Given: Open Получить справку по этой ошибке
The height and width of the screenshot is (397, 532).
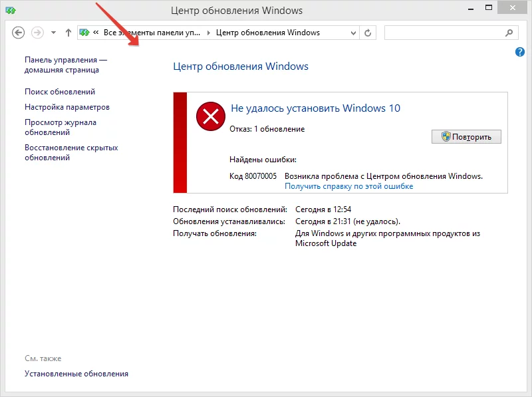Looking at the screenshot, I should (x=348, y=186).
